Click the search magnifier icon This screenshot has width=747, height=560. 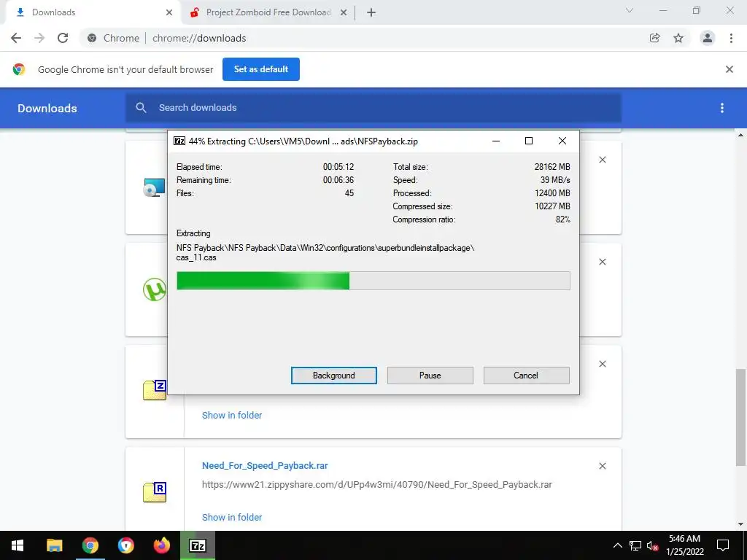pos(141,108)
